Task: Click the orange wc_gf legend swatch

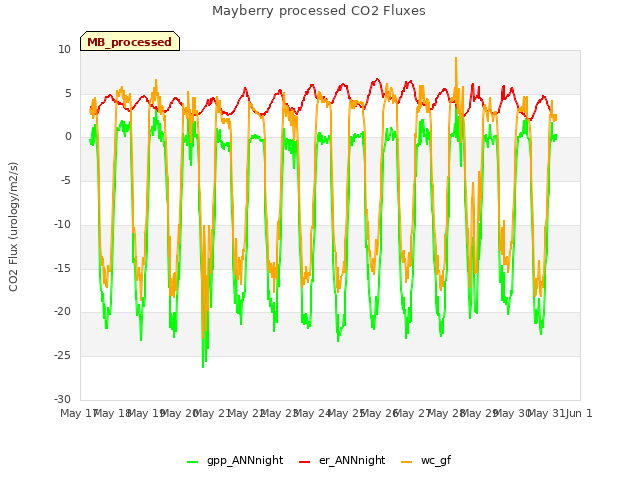Action: [x=407, y=462]
